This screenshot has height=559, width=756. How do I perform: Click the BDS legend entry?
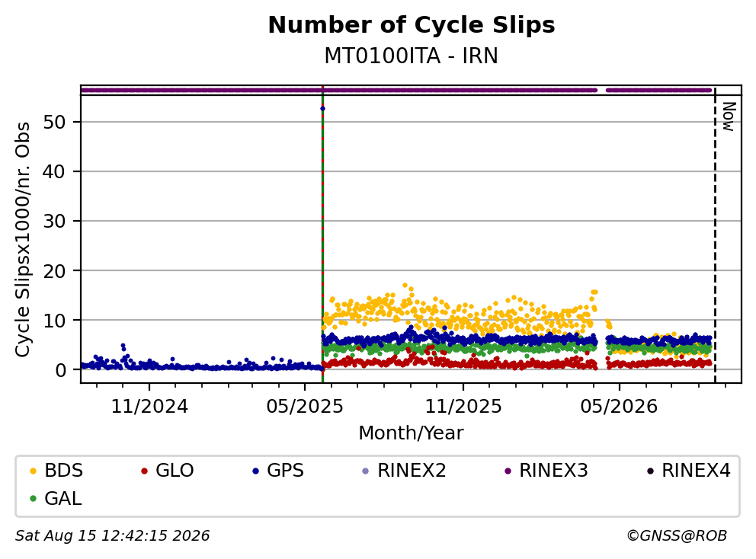[56, 471]
